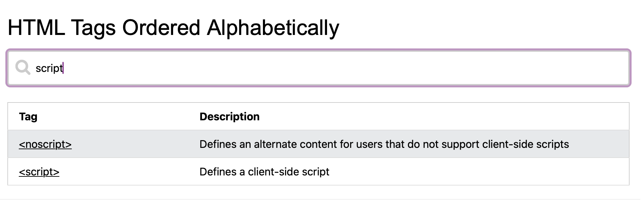The width and height of the screenshot is (644, 205).
Task: Click the Tag column header
Action: pos(28,117)
